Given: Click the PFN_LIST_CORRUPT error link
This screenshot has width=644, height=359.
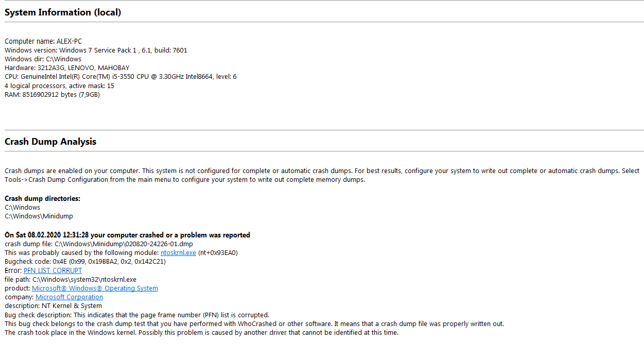Looking at the screenshot, I should point(53,270).
